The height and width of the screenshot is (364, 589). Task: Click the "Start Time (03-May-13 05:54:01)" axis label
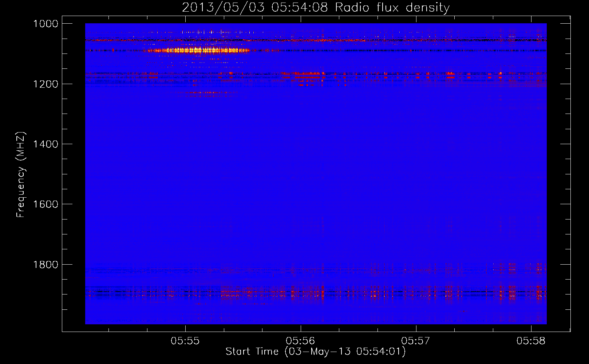[316, 352]
